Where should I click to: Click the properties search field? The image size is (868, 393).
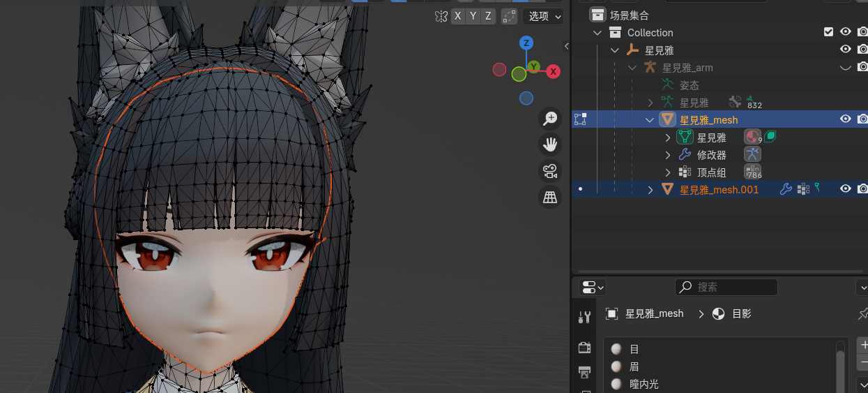coord(726,287)
